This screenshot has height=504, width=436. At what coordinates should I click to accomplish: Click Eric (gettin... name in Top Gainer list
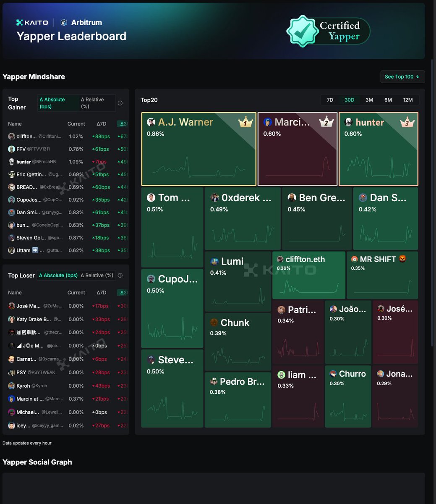(31, 174)
